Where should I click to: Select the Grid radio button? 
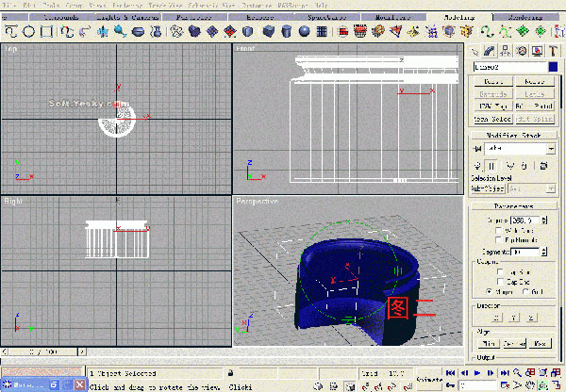coord(525,291)
